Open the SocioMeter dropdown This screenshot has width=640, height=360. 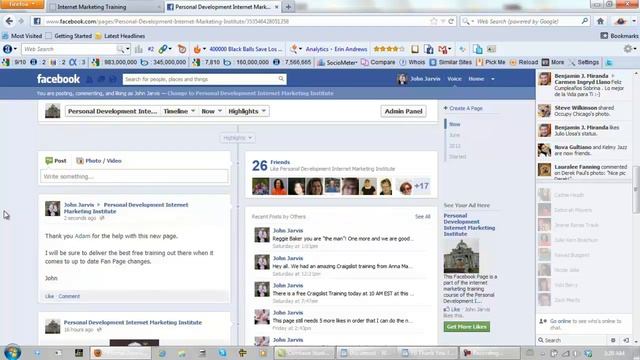pyautogui.click(x=338, y=62)
